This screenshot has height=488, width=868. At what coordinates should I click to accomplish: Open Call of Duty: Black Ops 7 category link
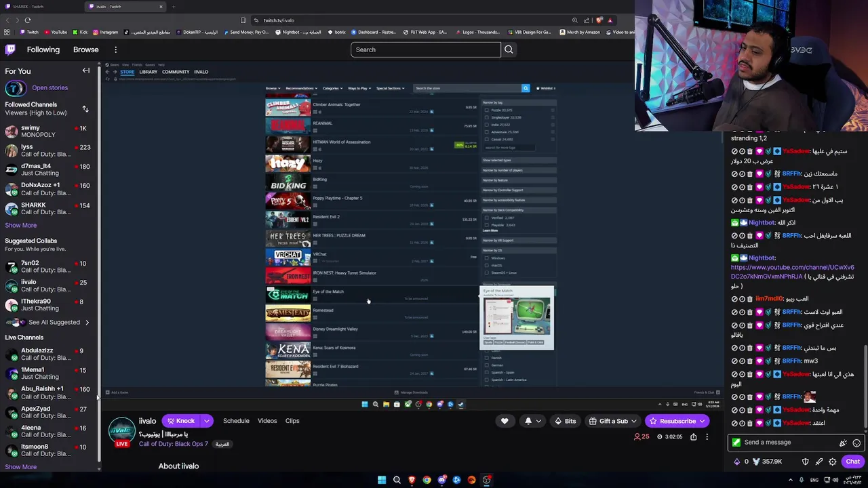pyautogui.click(x=174, y=444)
